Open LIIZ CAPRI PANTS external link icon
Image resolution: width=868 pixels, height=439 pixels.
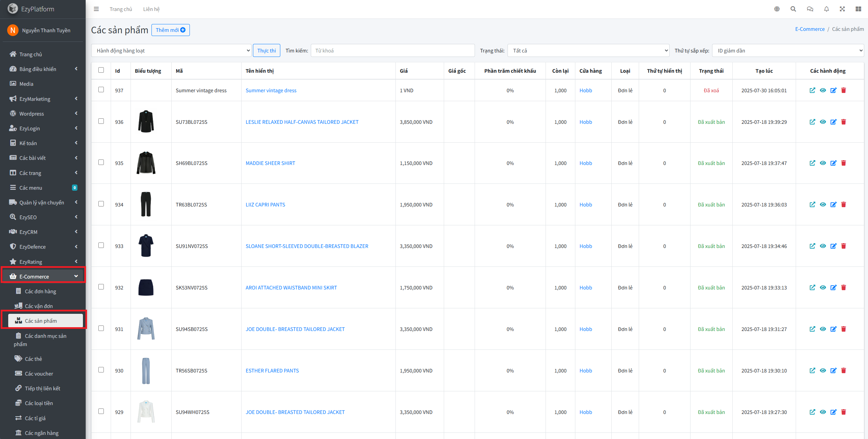pos(812,204)
